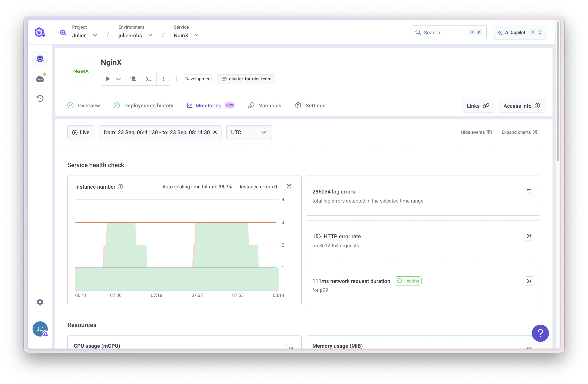Hide events on the monitoring charts
The height and width of the screenshot is (384, 588).
[476, 132]
